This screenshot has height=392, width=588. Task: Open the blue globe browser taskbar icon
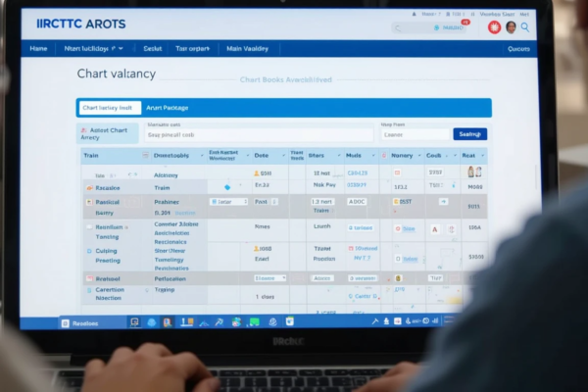pos(152,322)
